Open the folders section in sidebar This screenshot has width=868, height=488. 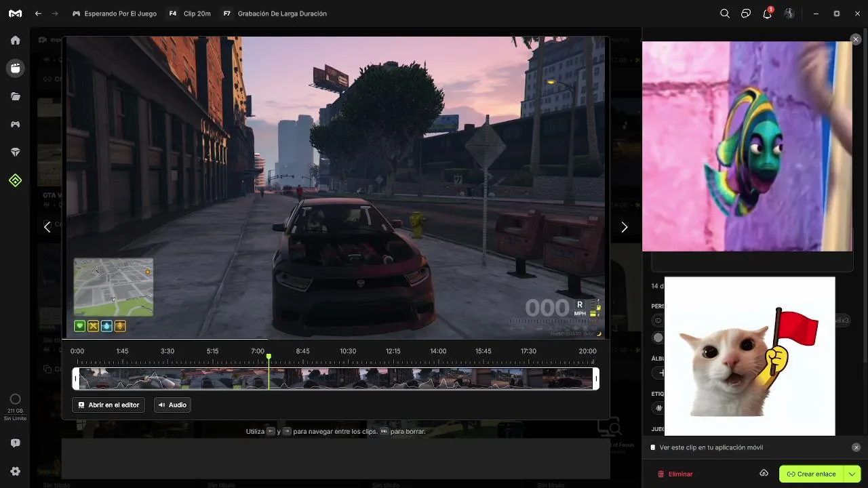coord(15,96)
